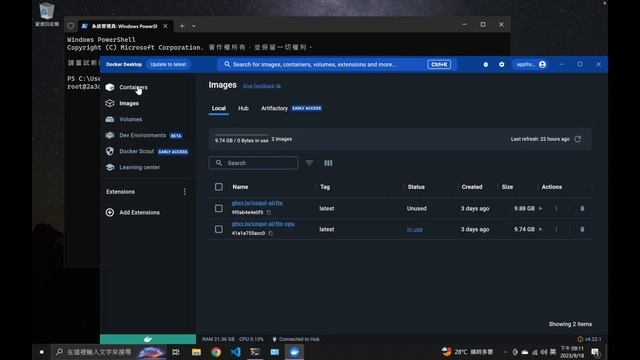Click Docker whale engine status bar
640x360 pixels.
point(148,339)
